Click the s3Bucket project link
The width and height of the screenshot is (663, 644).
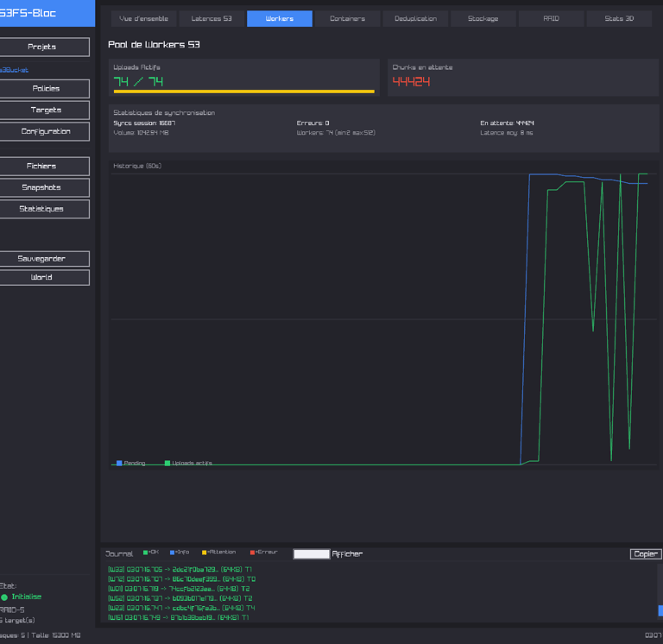pos(14,70)
